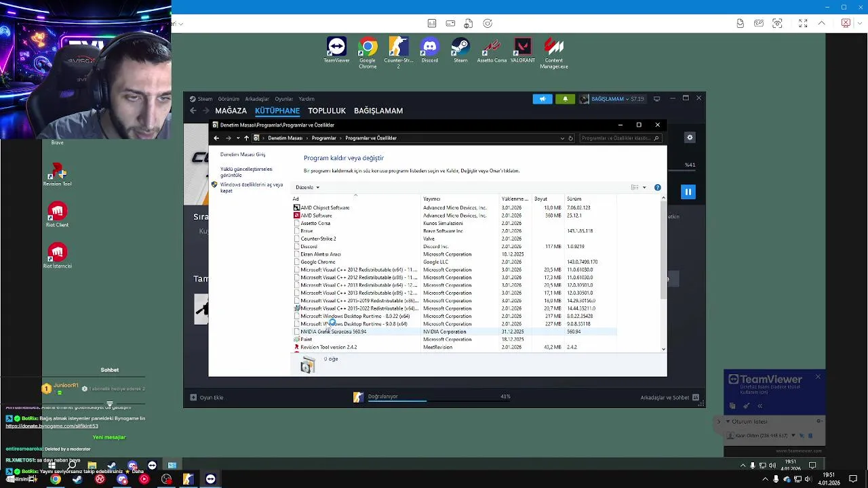
Task: Click the Steam notifications bell button
Action: pyautogui.click(x=565, y=99)
